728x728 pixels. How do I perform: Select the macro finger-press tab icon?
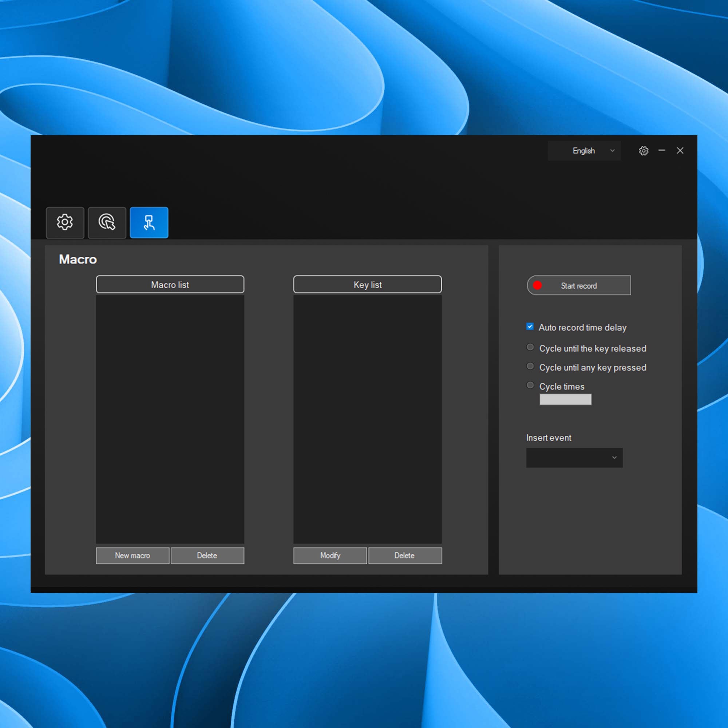149,222
